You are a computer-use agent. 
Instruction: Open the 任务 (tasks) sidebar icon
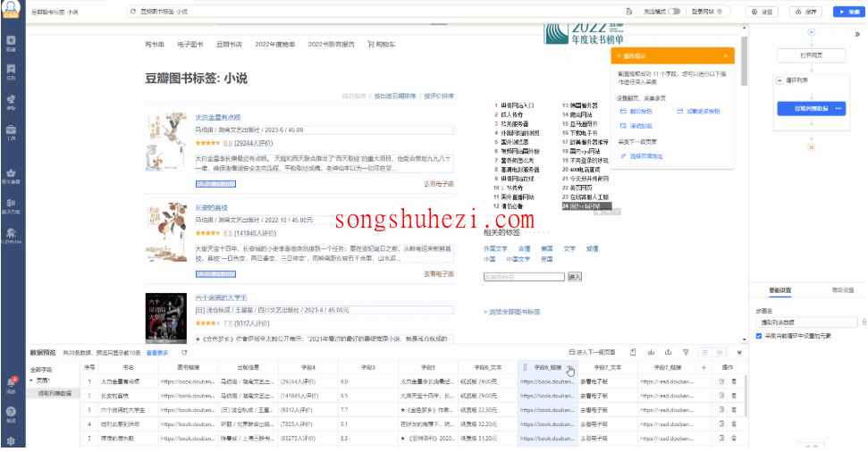click(x=11, y=71)
